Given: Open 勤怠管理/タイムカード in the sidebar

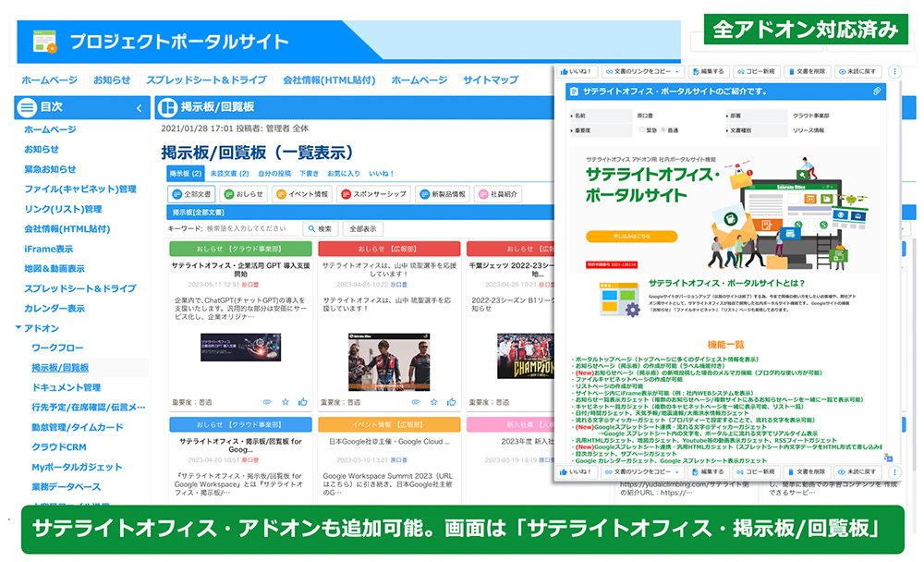Looking at the screenshot, I should [78, 427].
